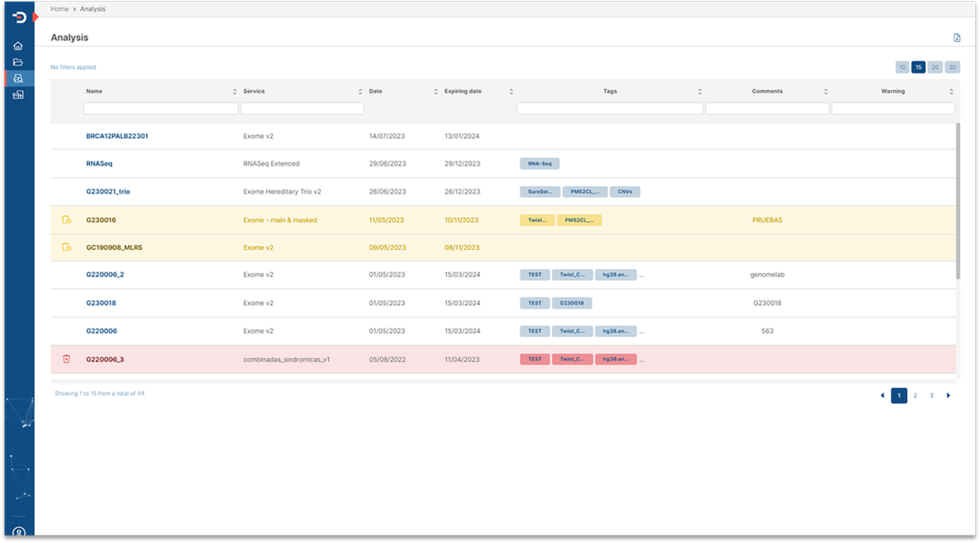Select the Analysis search icon in sidebar
The width and height of the screenshot is (980, 543).
(x=18, y=79)
